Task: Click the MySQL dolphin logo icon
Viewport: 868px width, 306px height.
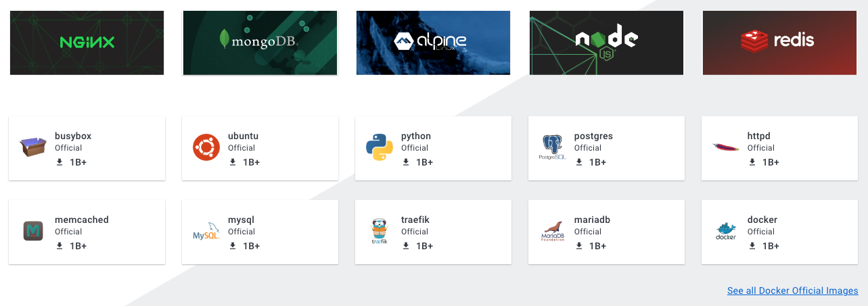Action: tap(206, 231)
